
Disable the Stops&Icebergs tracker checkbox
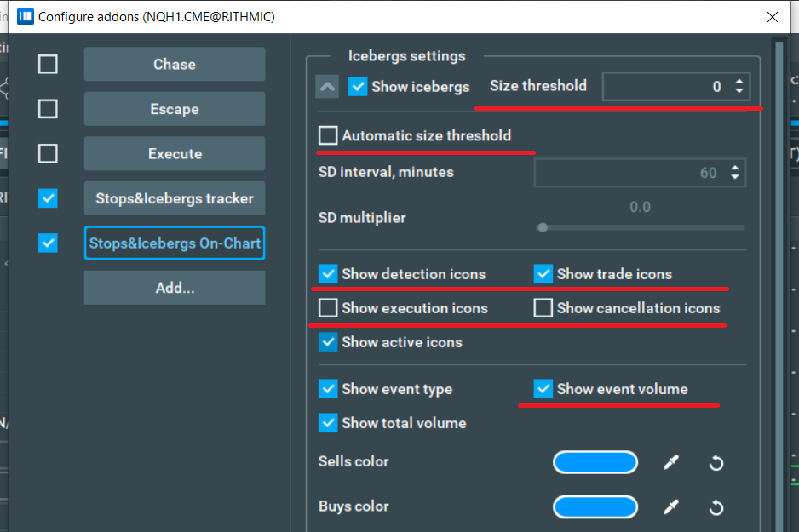[x=49, y=198]
